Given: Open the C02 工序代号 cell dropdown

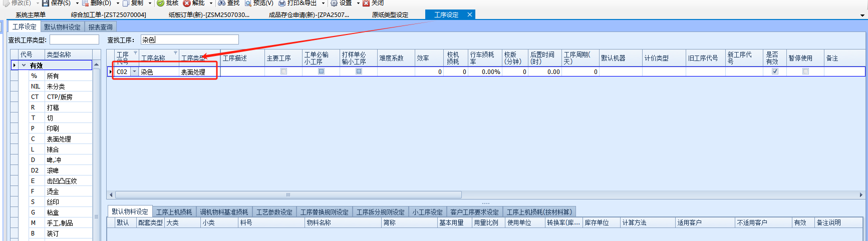Looking at the screenshot, I should pos(134,71).
